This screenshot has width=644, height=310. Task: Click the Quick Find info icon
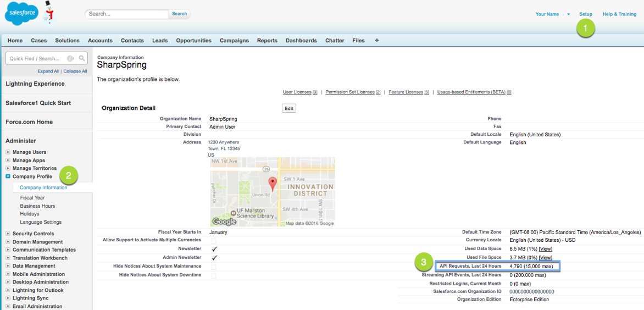point(70,59)
